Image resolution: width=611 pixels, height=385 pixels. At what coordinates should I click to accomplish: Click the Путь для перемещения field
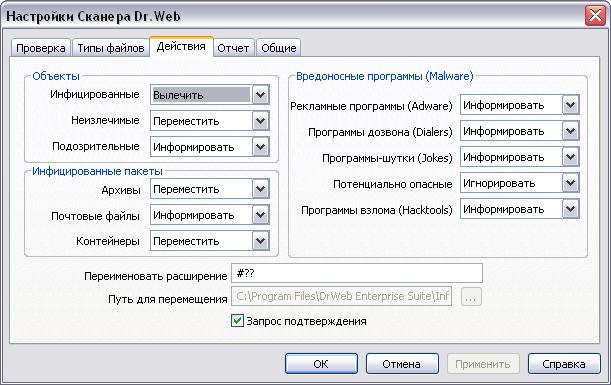342,297
